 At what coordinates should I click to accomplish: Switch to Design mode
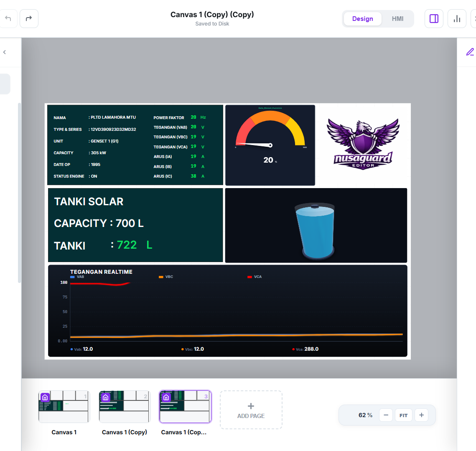click(362, 19)
